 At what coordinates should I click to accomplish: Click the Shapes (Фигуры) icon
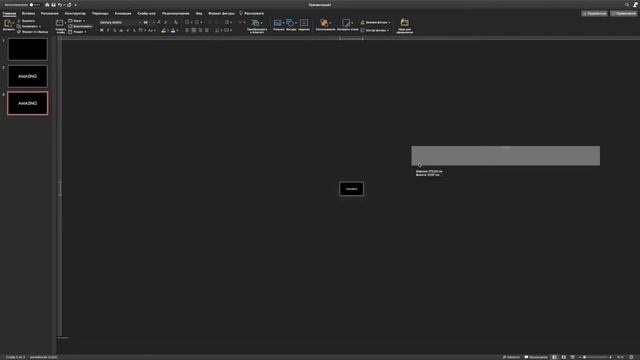[x=290, y=23]
